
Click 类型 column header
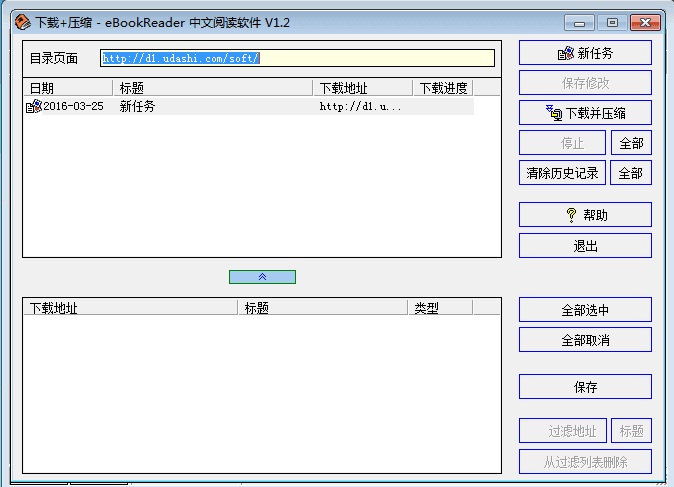[x=440, y=308]
